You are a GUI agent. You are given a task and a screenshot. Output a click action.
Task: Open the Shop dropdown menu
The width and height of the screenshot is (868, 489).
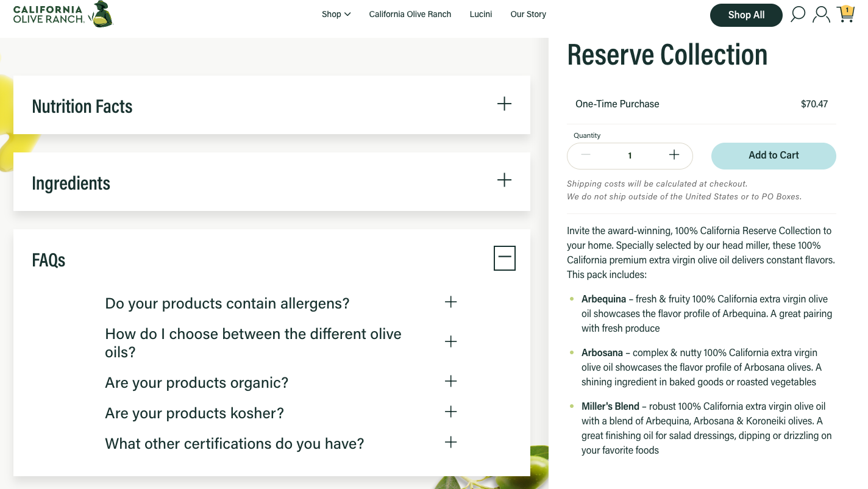336,14
